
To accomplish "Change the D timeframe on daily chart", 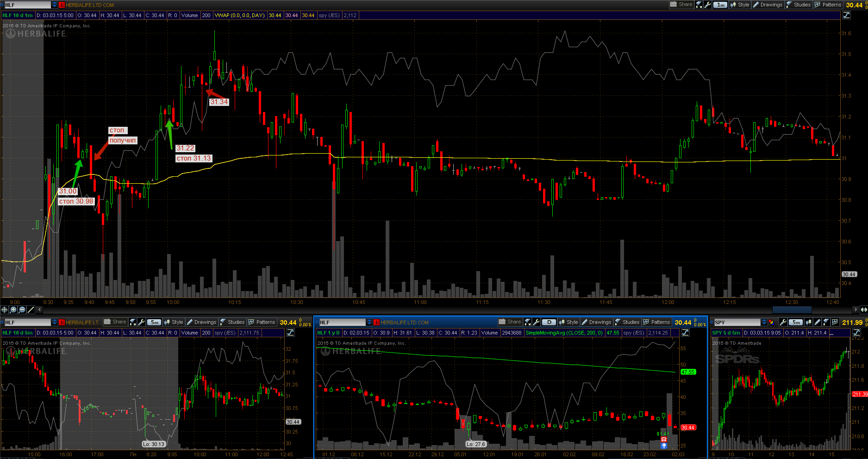I will (x=549, y=322).
